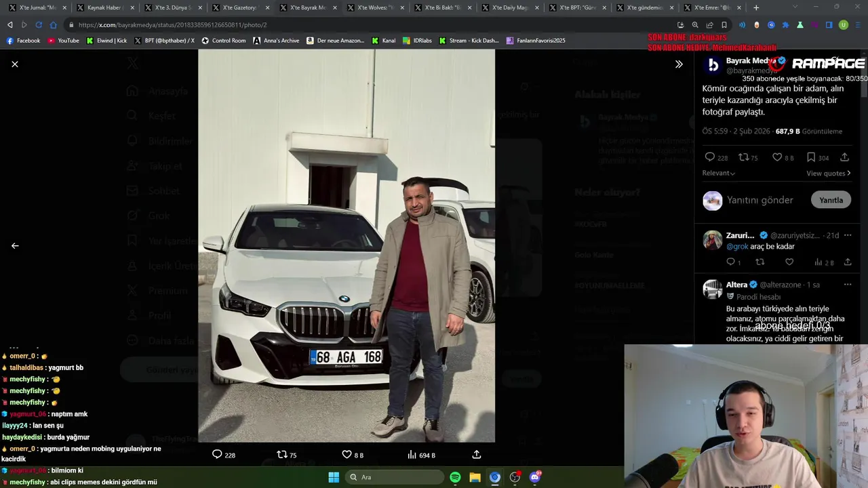Open IDRlabs bookmark

[417, 41]
